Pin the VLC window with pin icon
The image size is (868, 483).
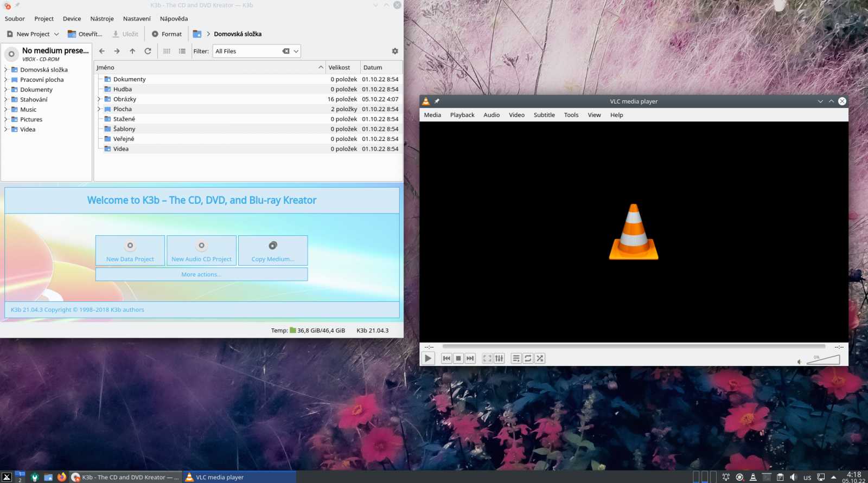coord(437,101)
